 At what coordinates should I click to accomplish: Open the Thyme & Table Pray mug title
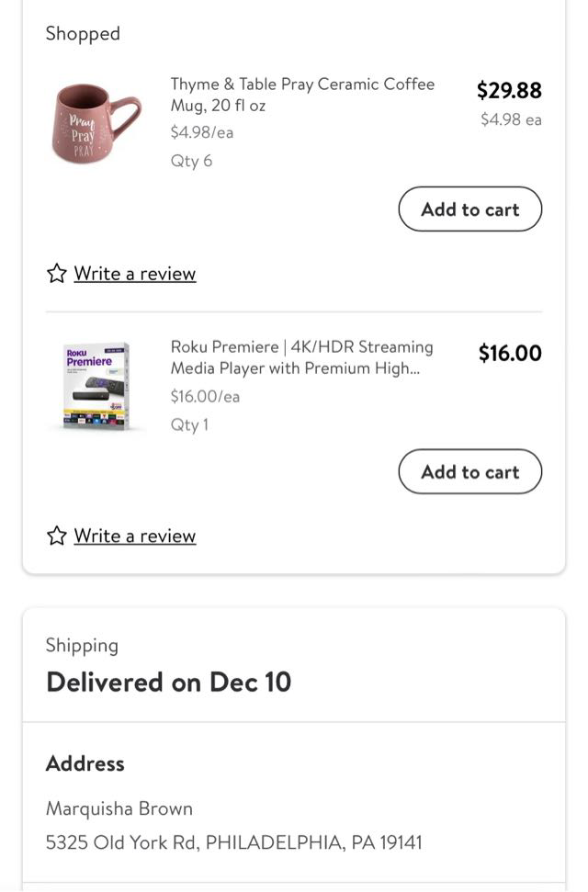(302, 95)
